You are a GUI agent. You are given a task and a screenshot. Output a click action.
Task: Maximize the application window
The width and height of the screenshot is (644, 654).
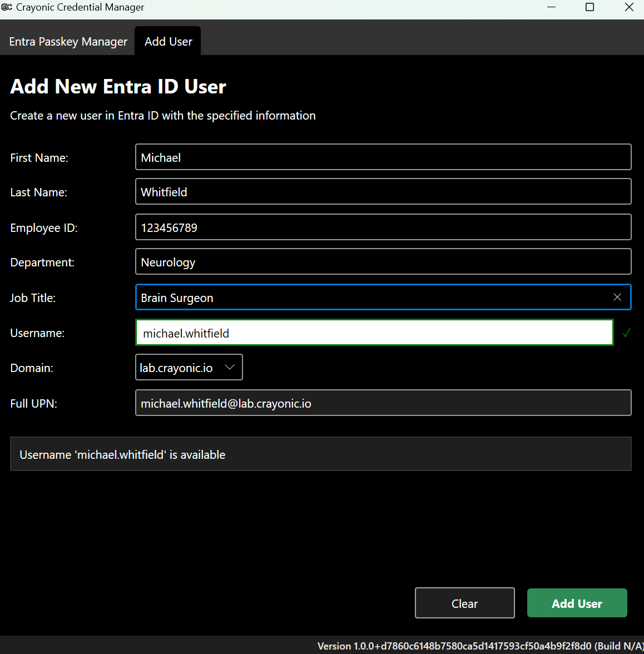(589, 7)
